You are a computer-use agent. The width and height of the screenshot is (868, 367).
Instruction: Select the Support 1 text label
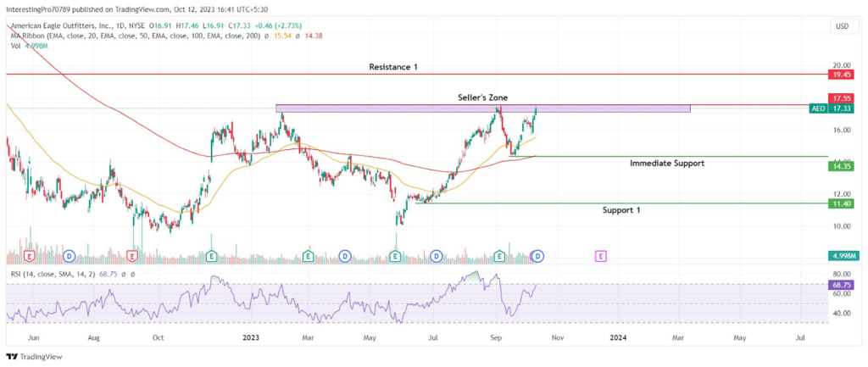pyautogui.click(x=623, y=210)
